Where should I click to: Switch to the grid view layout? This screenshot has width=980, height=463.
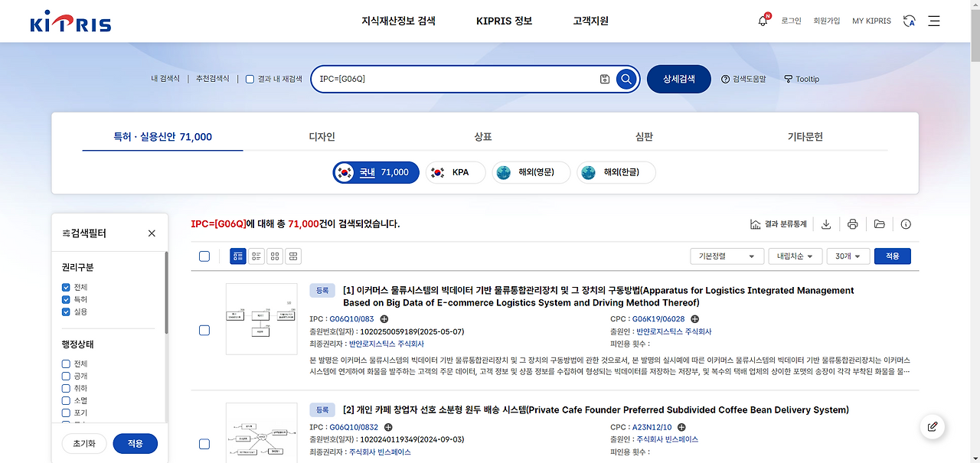tap(274, 256)
